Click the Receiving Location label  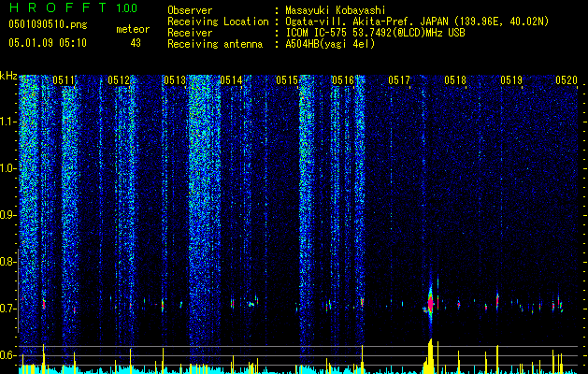click(x=218, y=22)
